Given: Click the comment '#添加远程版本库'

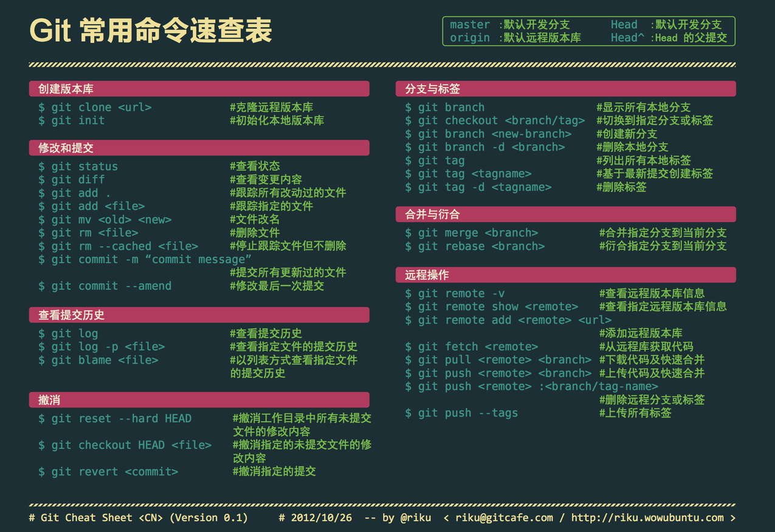Looking at the screenshot, I should point(641,333).
